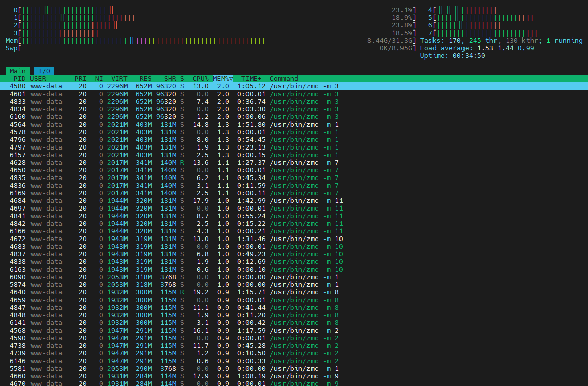The width and height of the screenshot is (588, 386).
Task: Click the USER column header
Action: point(38,78)
